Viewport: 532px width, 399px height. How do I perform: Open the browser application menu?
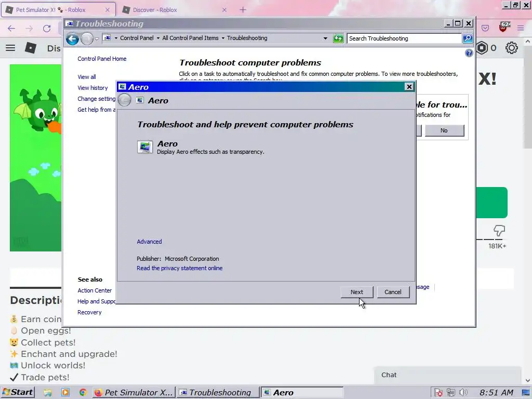[x=521, y=28]
